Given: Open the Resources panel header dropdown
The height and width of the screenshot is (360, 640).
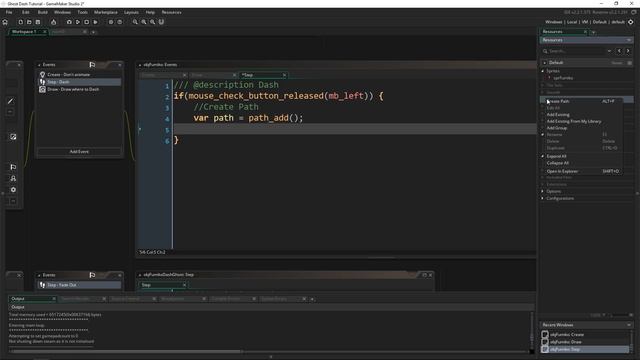Looking at the screenshot, I should tap(629, 40).
